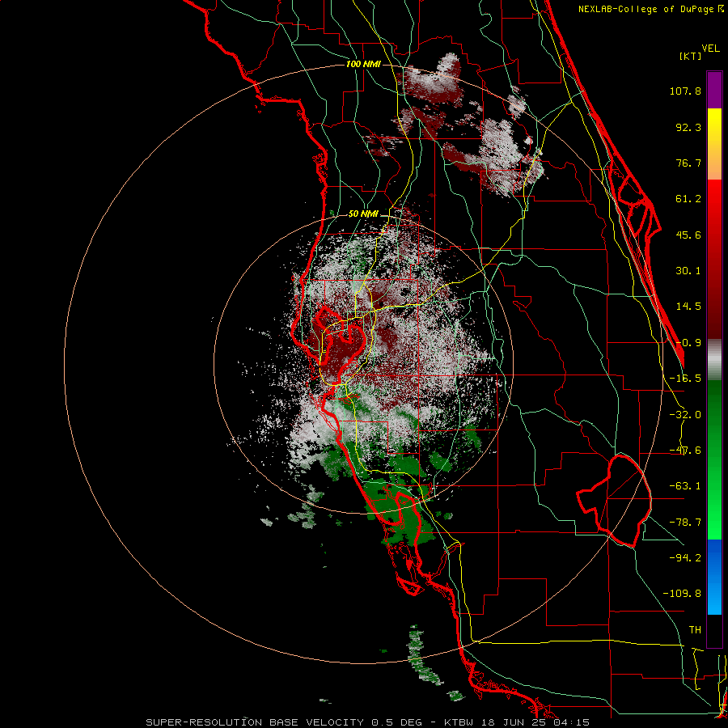The height and width of the screenshot is (728, 728).
Task: Click the 107.8 legend value
Action: (x=685, y=91)
